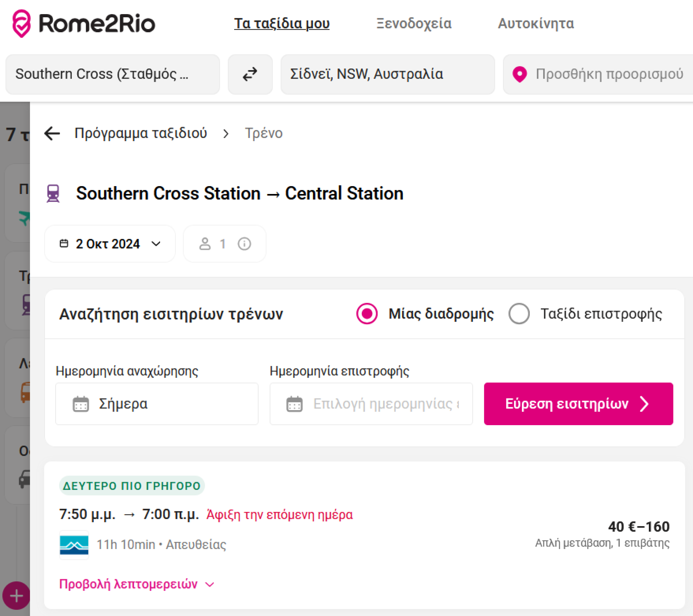Open the Αυτοκίνητα section

click(x=536, y=23)
